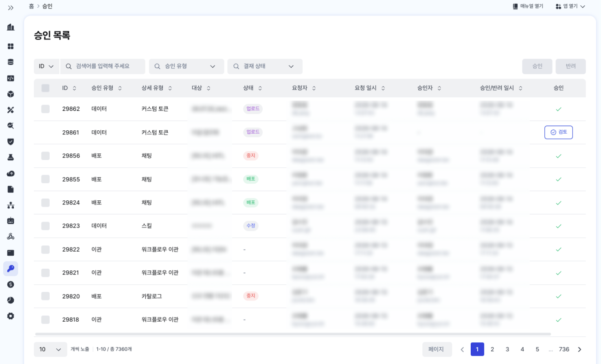Image resolution: width=601 pixels, height=364 pixels.
Task: Open the cloud upload icon in sidebar
Action: [11, 173]
